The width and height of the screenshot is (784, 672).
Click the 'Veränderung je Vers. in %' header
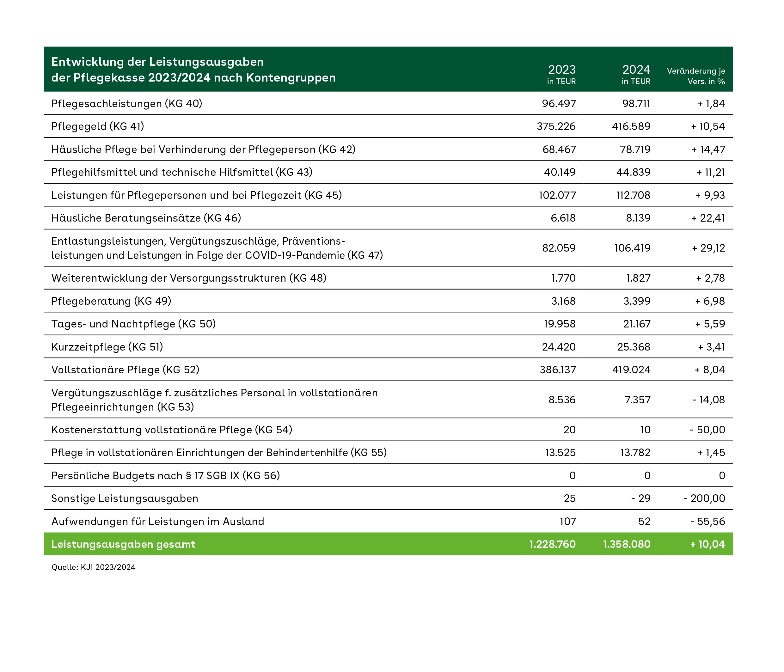[x=696, y=76]
